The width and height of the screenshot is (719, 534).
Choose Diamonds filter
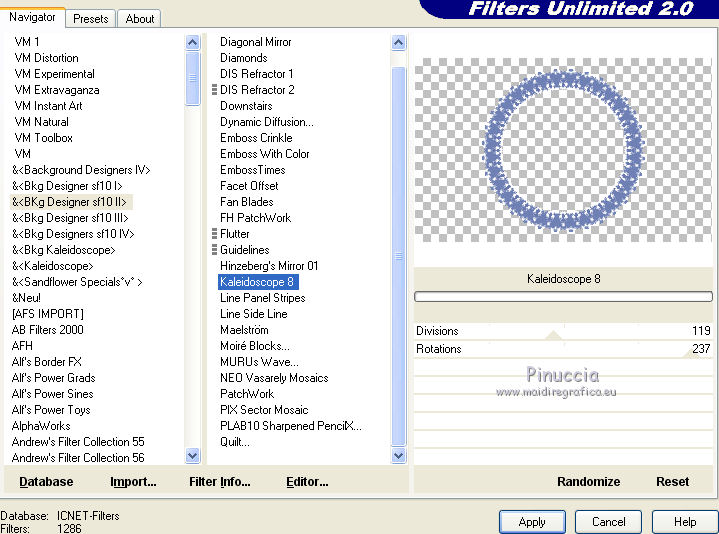[x=243, y=58]
